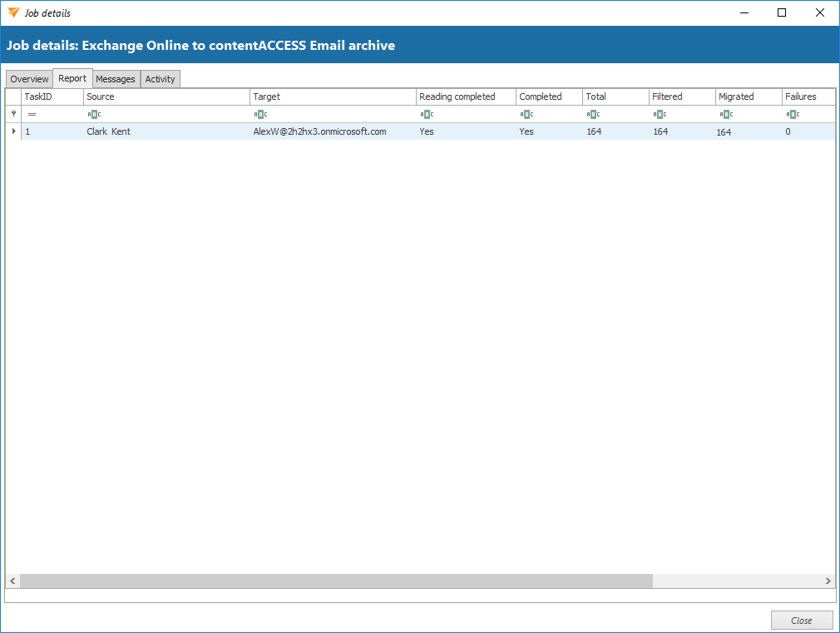Go to the Activity tab

pos(161,79)
